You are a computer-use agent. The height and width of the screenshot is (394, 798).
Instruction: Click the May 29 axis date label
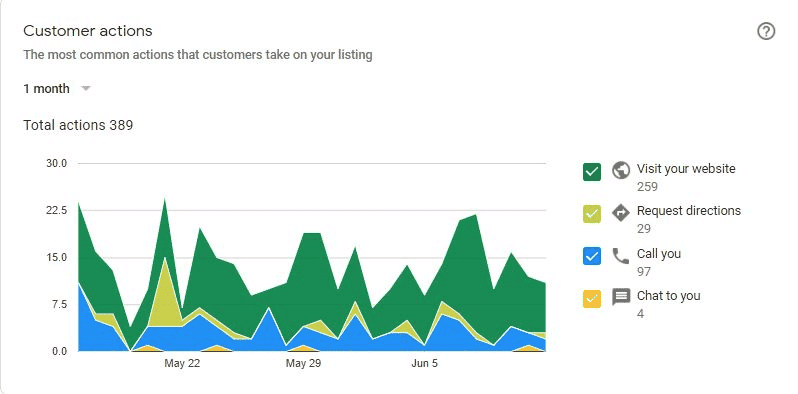pyautogui.click(x=303, y=363)
